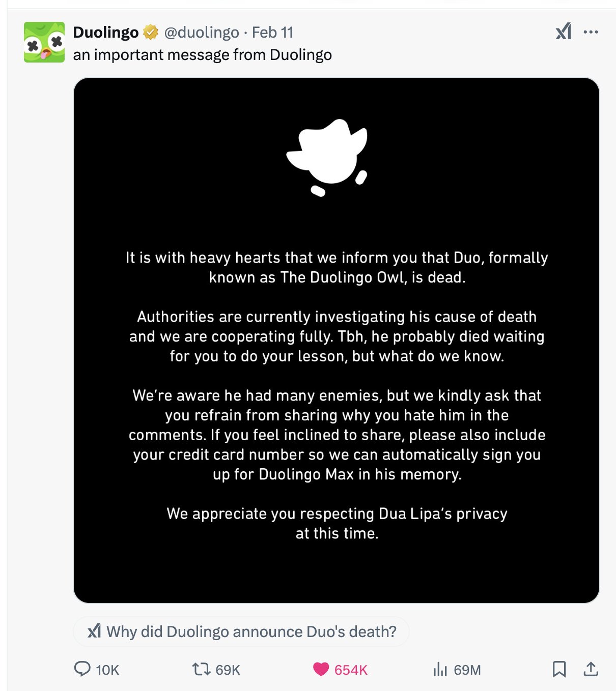
Task: Open the tweet's more options ellipsis menu
Action: pos(591,32)
